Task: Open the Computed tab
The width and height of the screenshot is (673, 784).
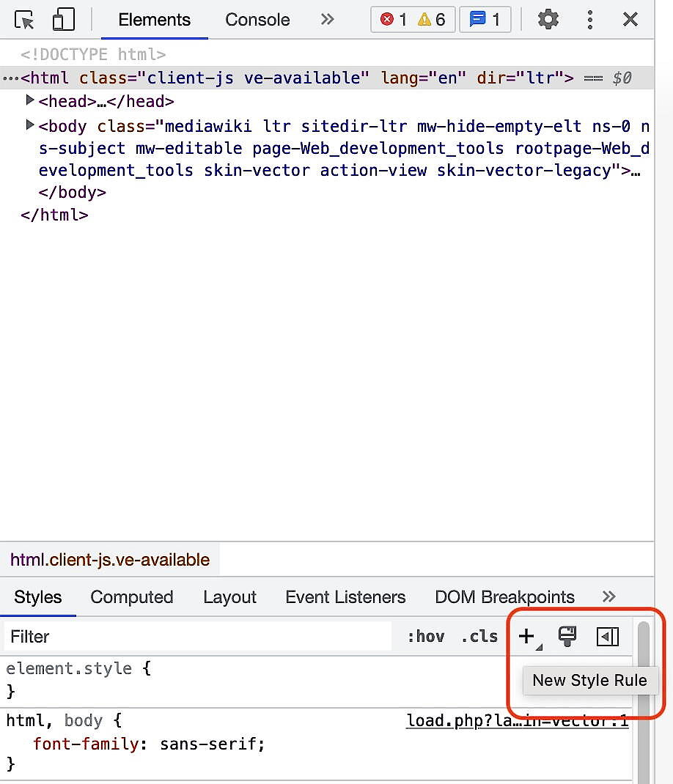Action: pyautogui.click(x=131, y=596)
